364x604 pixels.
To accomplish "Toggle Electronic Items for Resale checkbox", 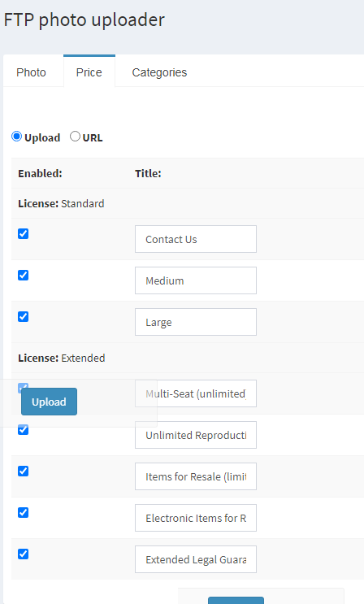I will 23,513.
